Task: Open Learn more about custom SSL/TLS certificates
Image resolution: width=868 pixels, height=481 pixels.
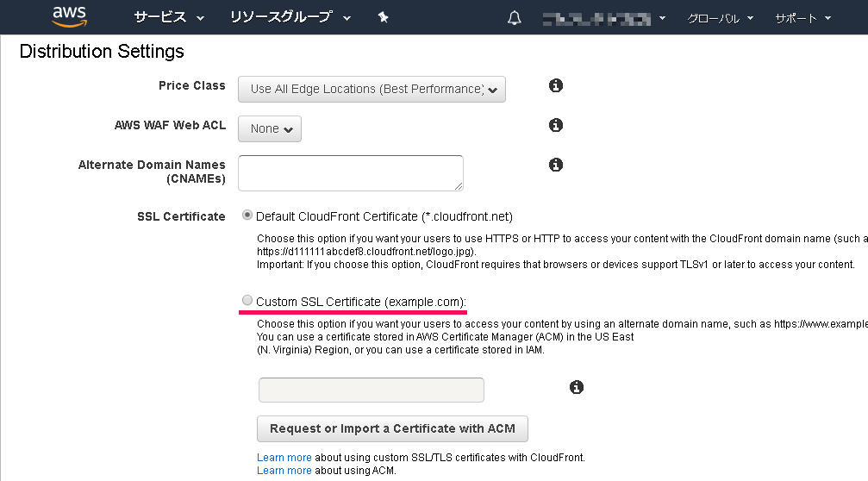Action: click(284, 458)
